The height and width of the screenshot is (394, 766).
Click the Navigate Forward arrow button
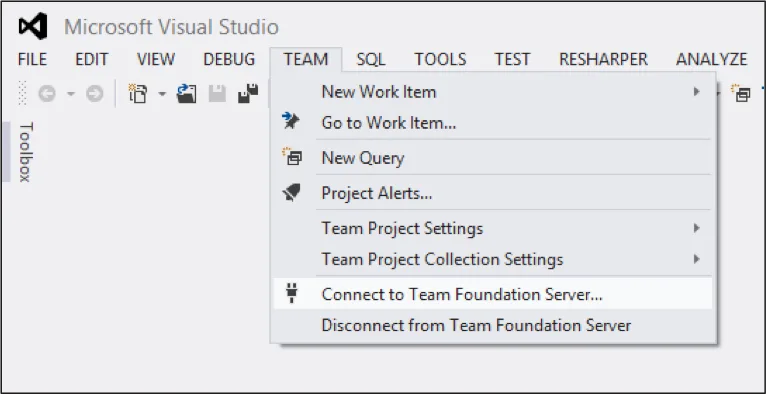point(95,93)
